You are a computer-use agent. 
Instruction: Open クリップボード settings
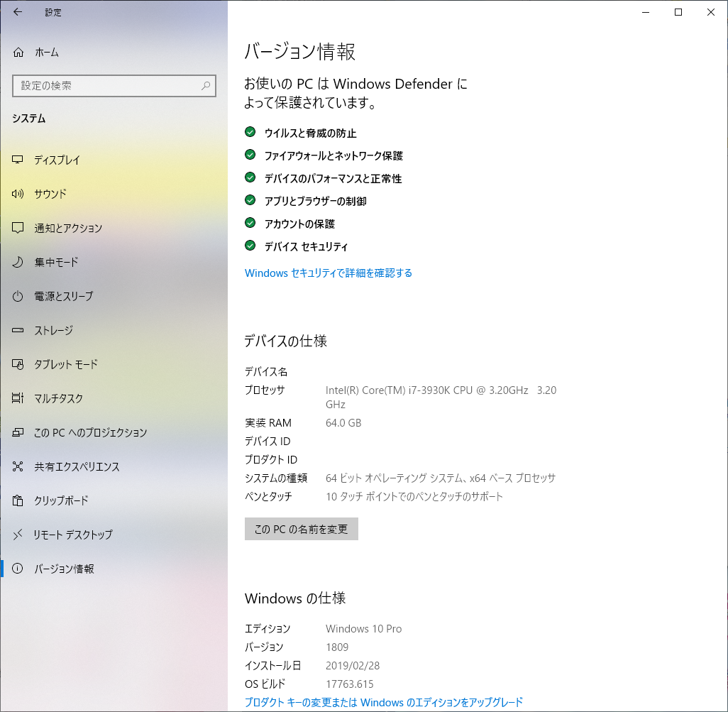[114, 500]
